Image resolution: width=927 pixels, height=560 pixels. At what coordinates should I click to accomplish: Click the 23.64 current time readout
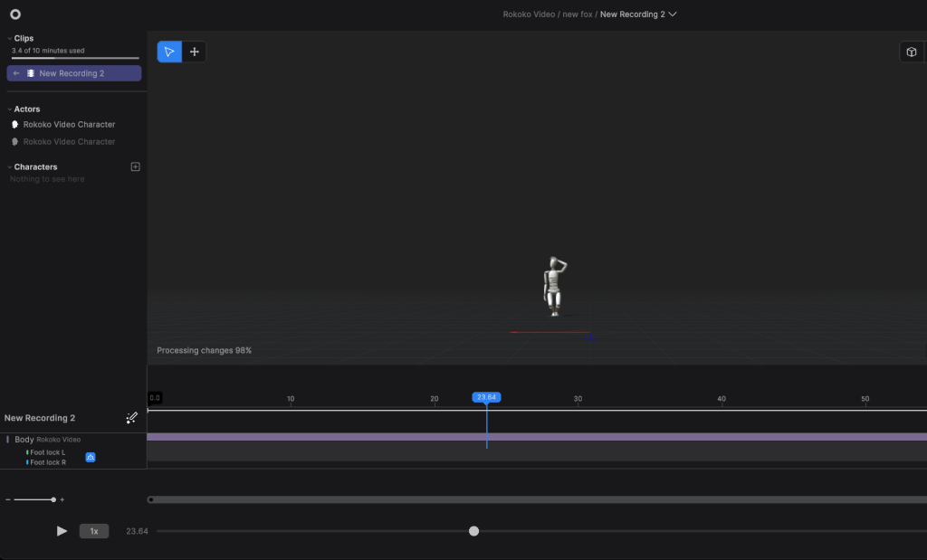point(137,531)
